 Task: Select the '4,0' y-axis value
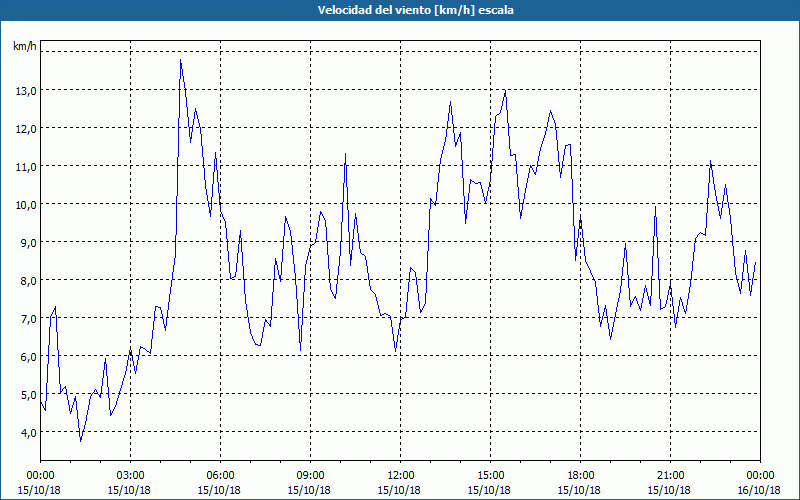(x=28, y=433)
